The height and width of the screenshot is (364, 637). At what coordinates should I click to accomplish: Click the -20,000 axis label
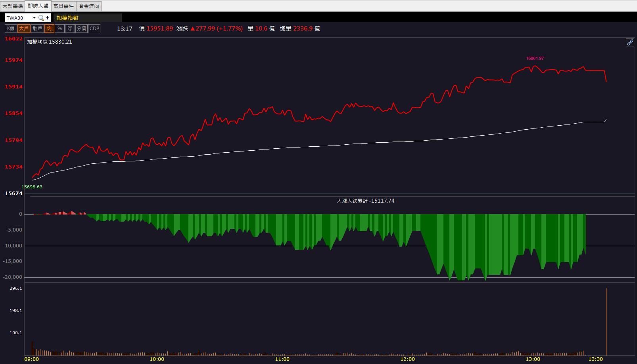(x=13, y=277)
